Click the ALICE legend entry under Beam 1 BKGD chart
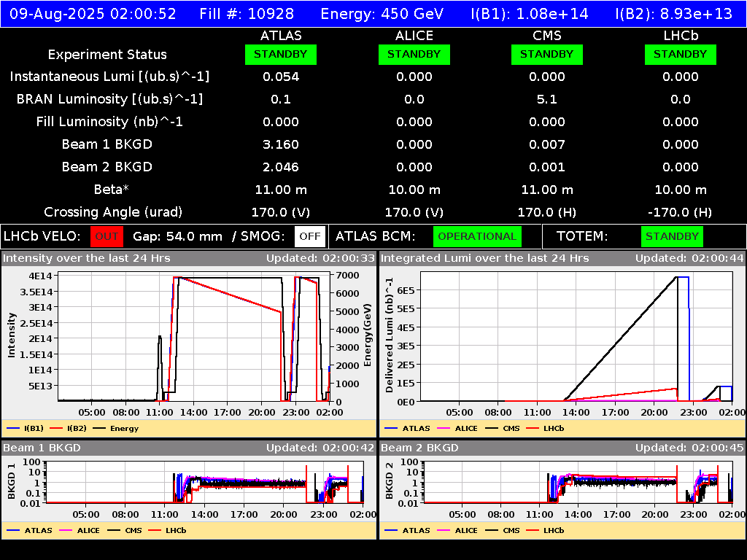 pos(80,530)
